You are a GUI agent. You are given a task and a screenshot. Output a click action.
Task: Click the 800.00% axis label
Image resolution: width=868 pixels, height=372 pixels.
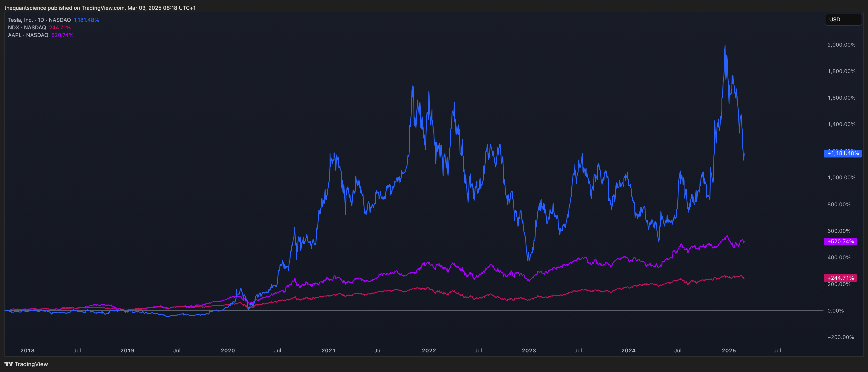(839, 204)
